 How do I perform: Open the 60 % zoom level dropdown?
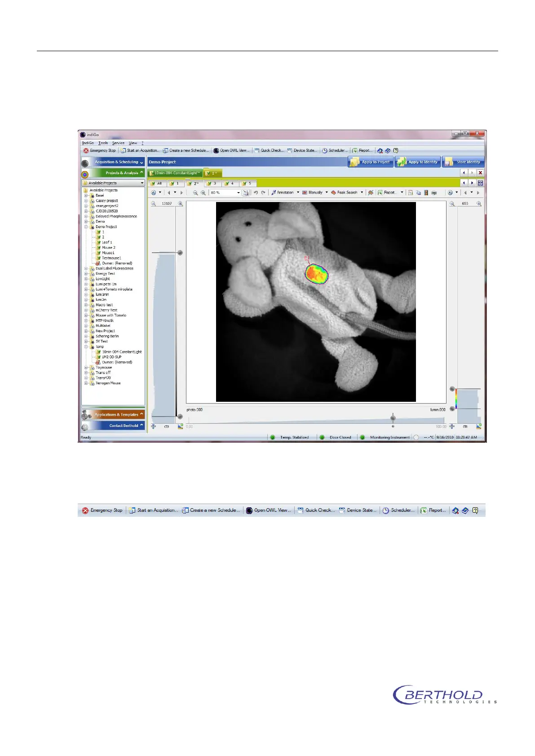(x=239, y=193)
